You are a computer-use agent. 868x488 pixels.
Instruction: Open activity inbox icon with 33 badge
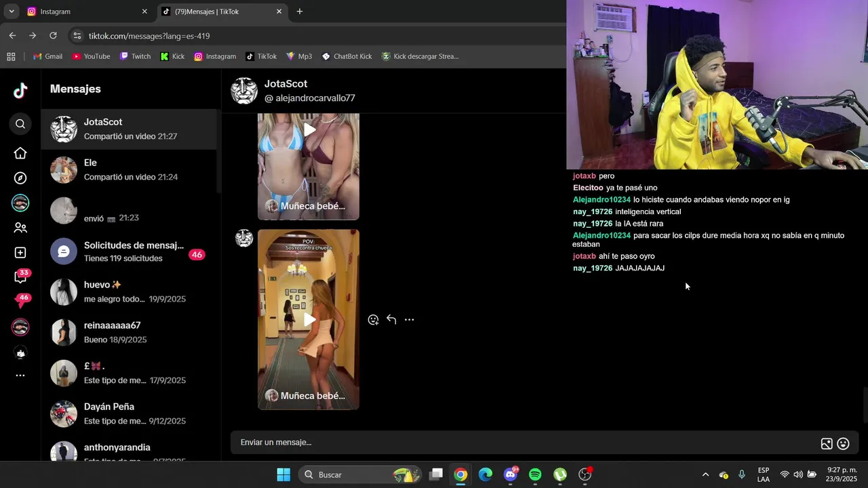[x=21, y=276]
